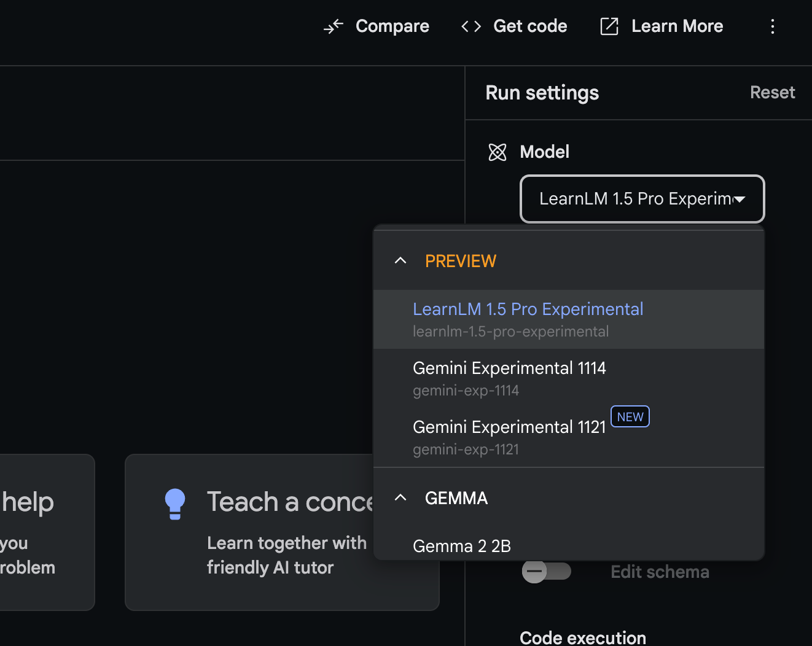Screen dimensions: 812x646
Task: Click the NEW badge on Gemini 1121
Action: (630, 417)
